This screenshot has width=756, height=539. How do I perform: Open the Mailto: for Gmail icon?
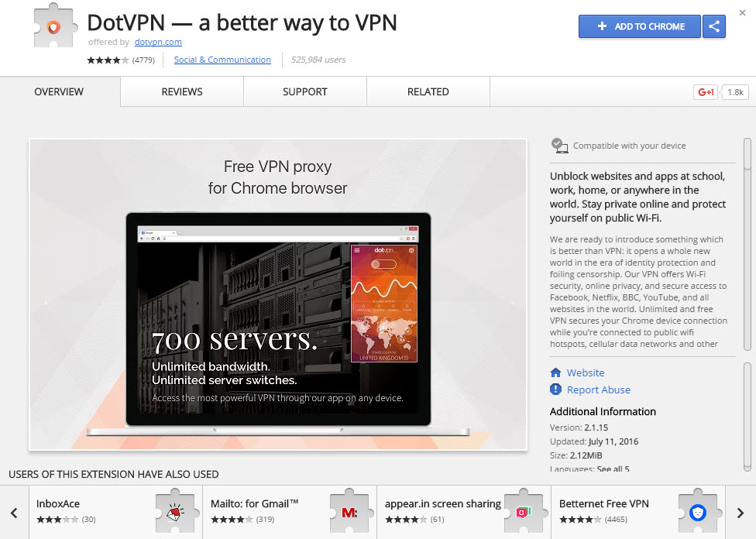(349, 512)
